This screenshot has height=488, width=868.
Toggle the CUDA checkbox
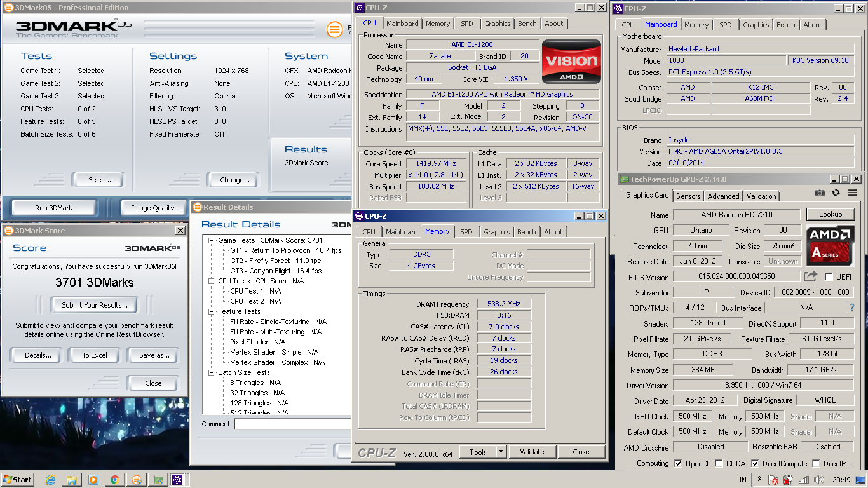tap(719, 464)
